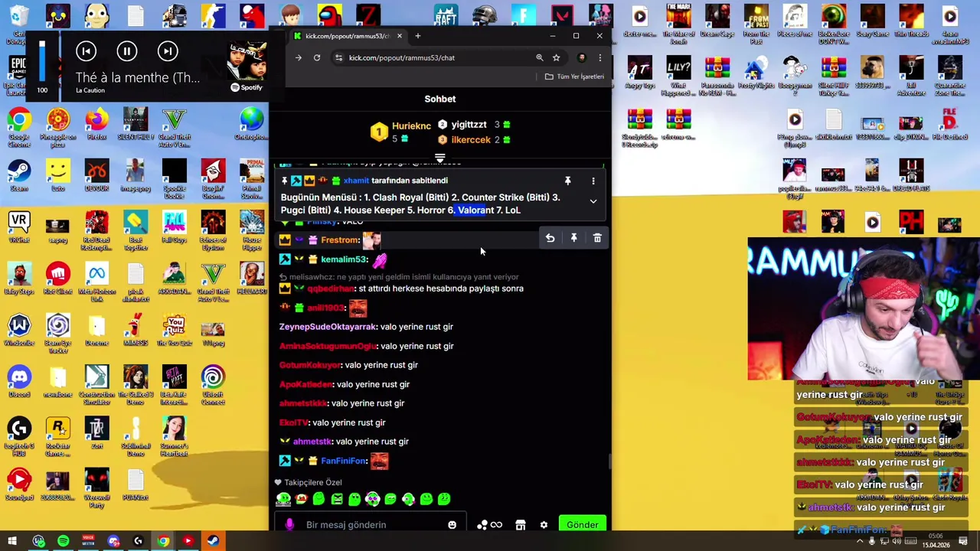Open Firefox desktop shortcut

tap(96, 125)
